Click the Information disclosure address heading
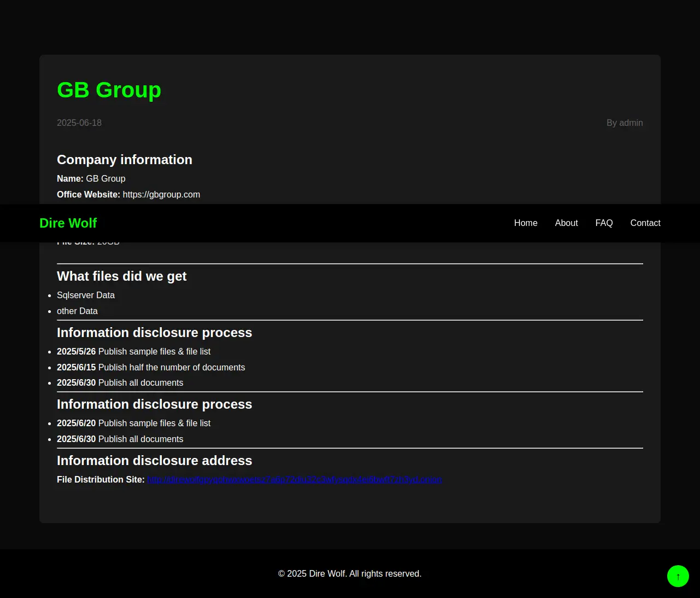Image resolution: width=700 pixels, height=598 pixels. coord(154,461)
